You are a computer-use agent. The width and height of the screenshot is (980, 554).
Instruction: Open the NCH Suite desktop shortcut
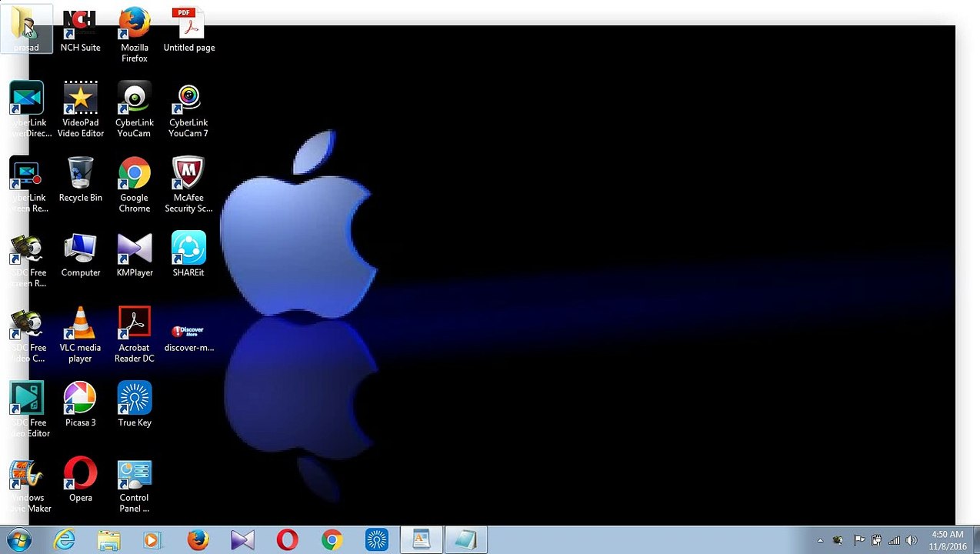pyautogui.click(x=80, y=31)
